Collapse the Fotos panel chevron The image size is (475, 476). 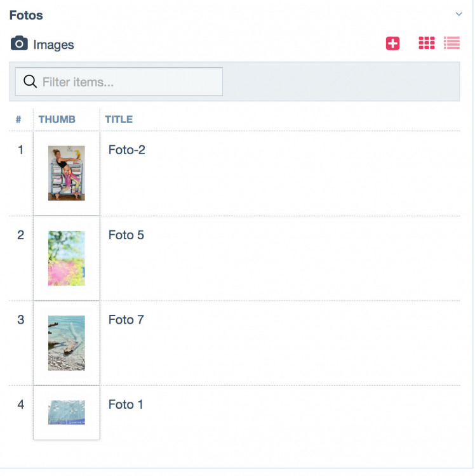(x=458, y=14)
